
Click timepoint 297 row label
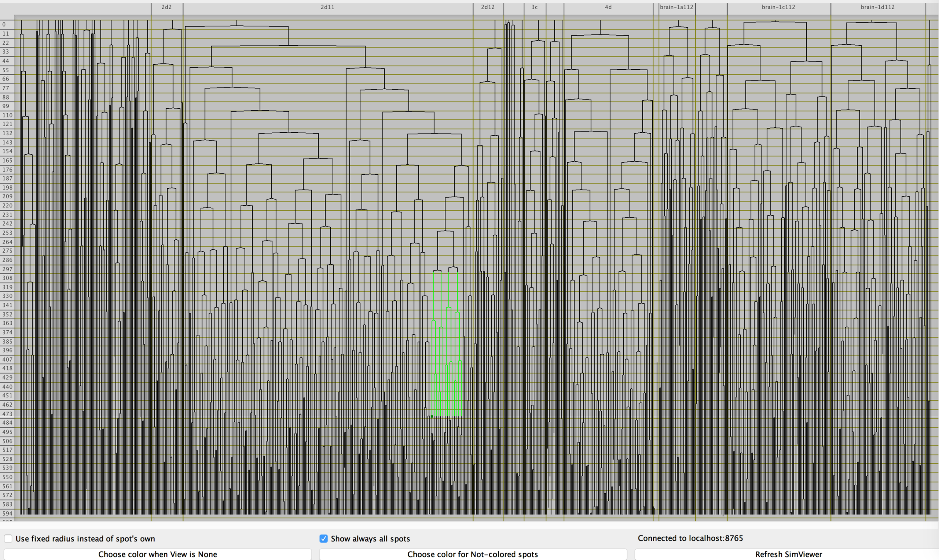[x=7, y=269]
